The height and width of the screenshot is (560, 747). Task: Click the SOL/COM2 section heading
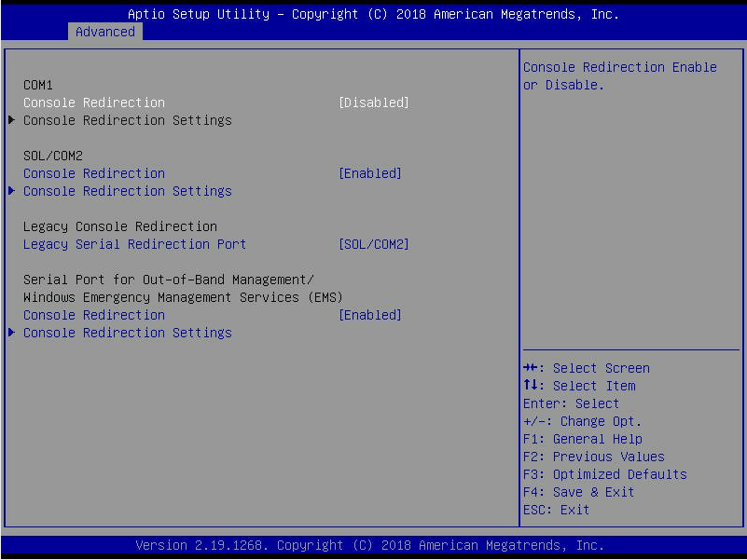(53, 156)
